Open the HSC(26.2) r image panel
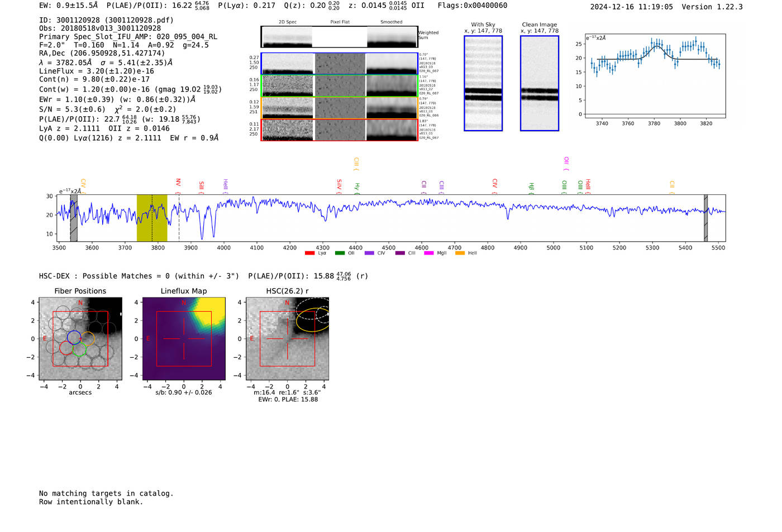782x532 pixels. tap(287, 339)
